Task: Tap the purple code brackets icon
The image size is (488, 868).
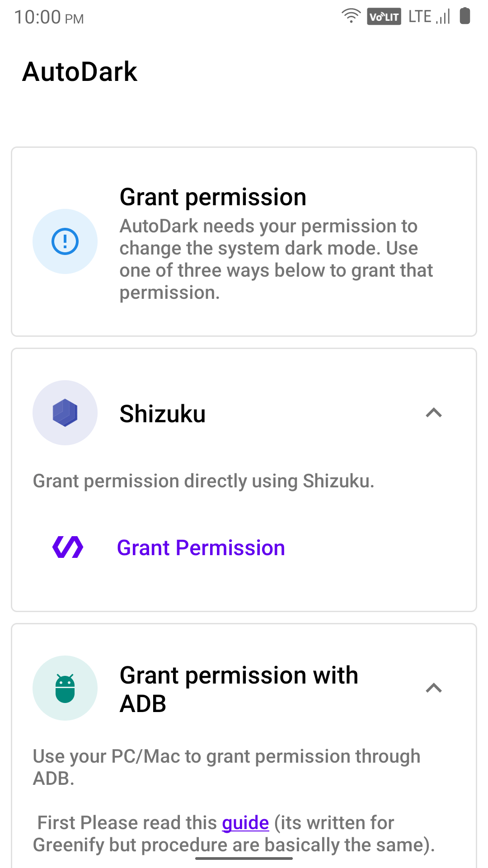Action: 68,547
